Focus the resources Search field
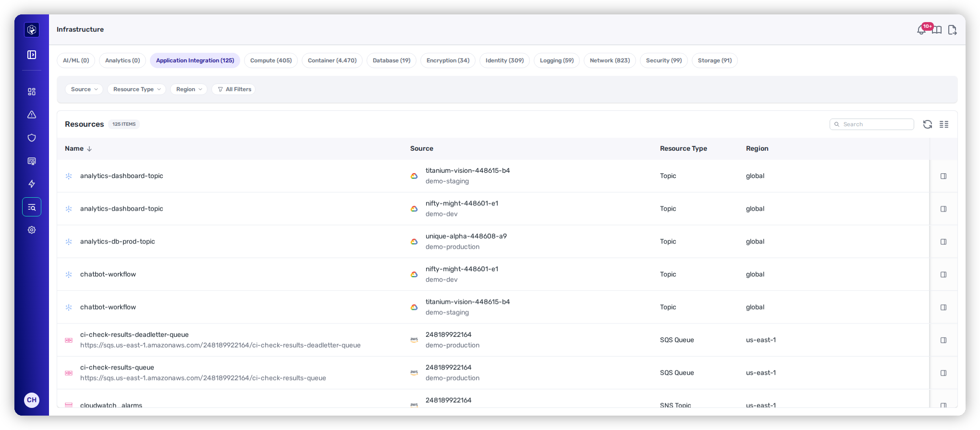980x430 pixels. point(872,124)
